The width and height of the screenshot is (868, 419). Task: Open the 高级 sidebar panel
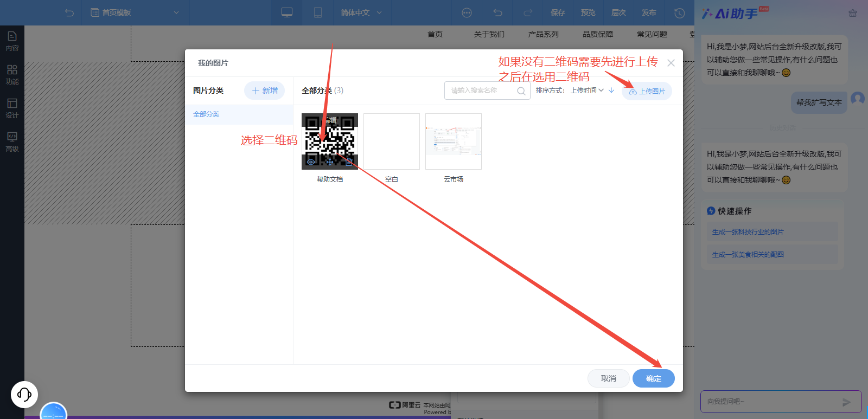point(12,142)
